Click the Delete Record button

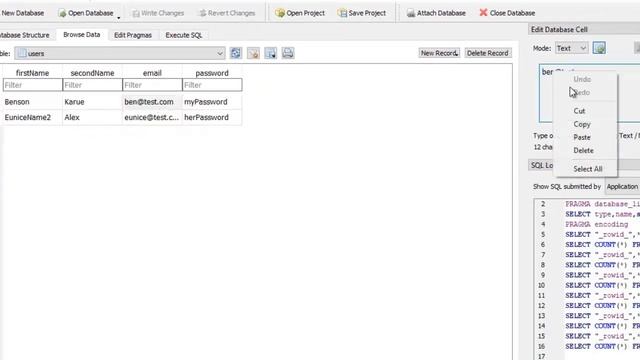487,53
